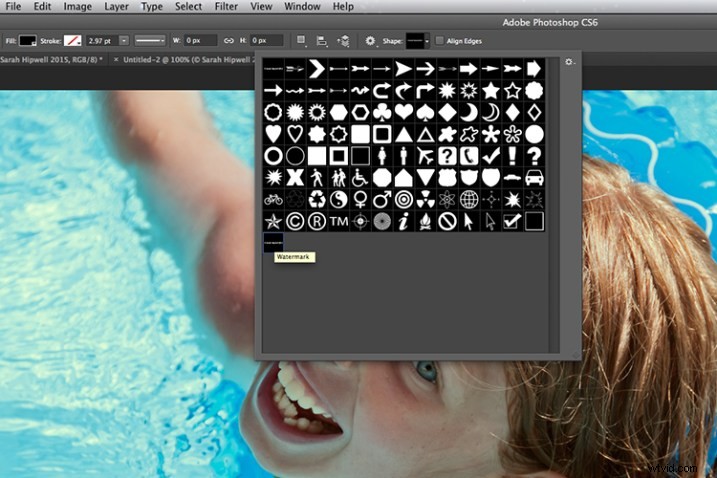This screenshot has height=478, width=717.
Task: Select the front-view car shape
Action: pyautogui.click(x=534, y=178)
